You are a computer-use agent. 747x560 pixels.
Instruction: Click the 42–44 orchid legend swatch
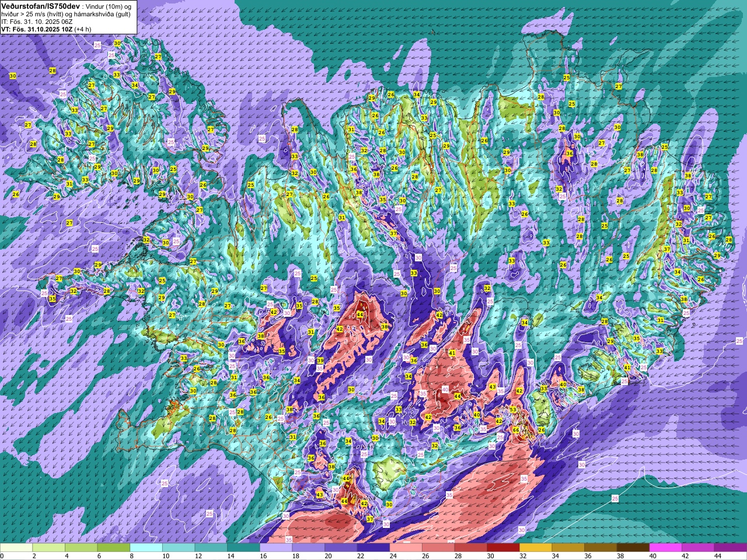(x=698, y=548)
